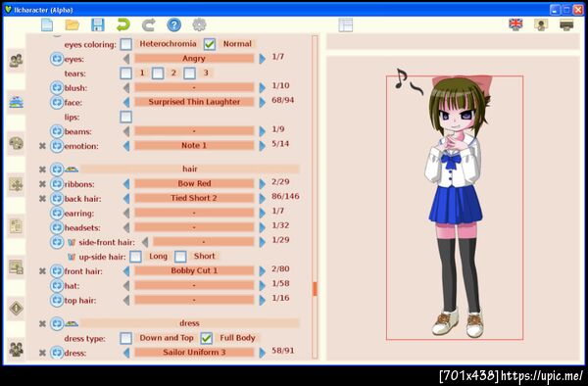Click the hair section header bar

(190, 169)
